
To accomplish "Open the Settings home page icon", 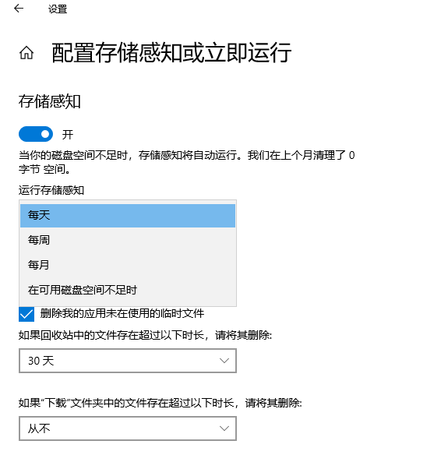I will (26, 53).
